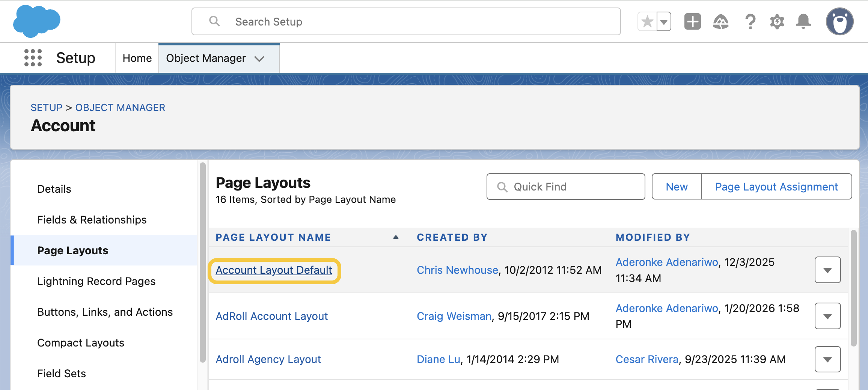Image resolution: width=868 pixels, height=390 pixels.
Task: Click the New page layout button
Action: point(677,187)
